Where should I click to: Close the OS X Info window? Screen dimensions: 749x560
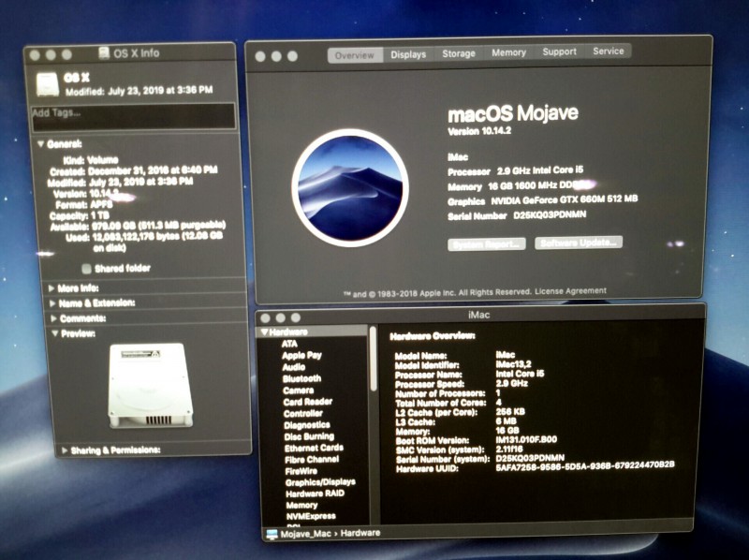click(x=35, y=55)
